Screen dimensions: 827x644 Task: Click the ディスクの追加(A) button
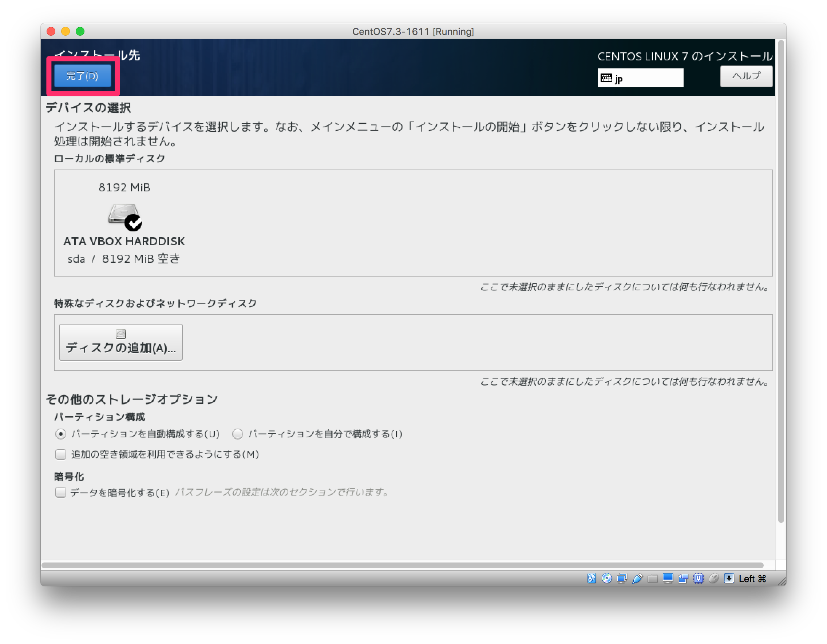(120, 342)
